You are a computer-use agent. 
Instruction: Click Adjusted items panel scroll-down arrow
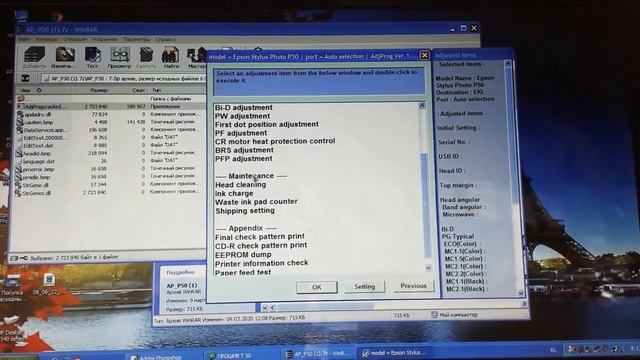tap(520, 293)
